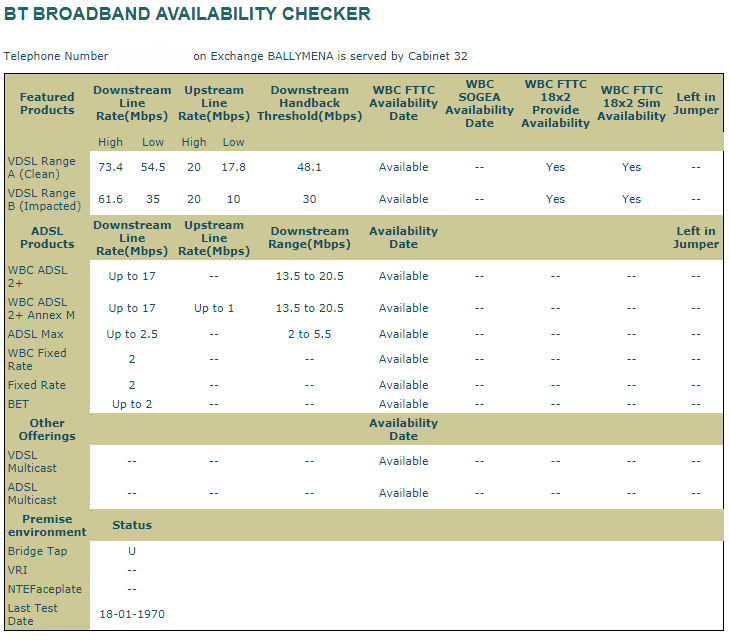Select the WBC Fixed Rate row label

37,359
